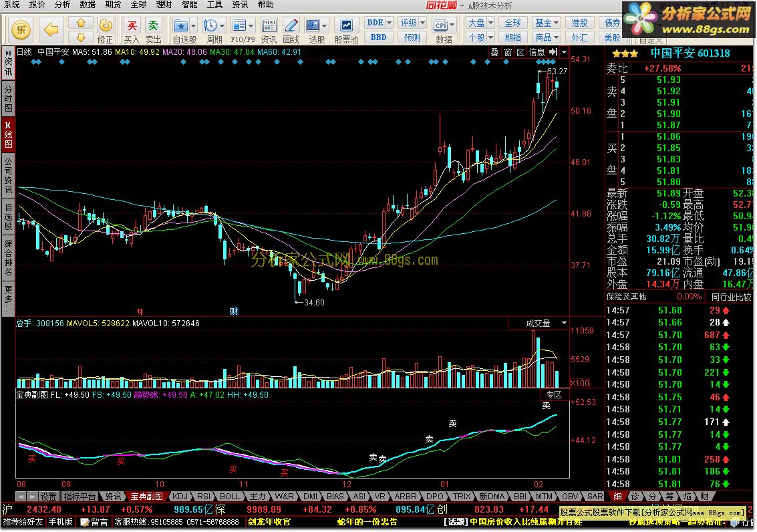Viewport: 757px width, 532px height.
Task: Select the 画线 drawing pen tool
Action: point(291,30)
